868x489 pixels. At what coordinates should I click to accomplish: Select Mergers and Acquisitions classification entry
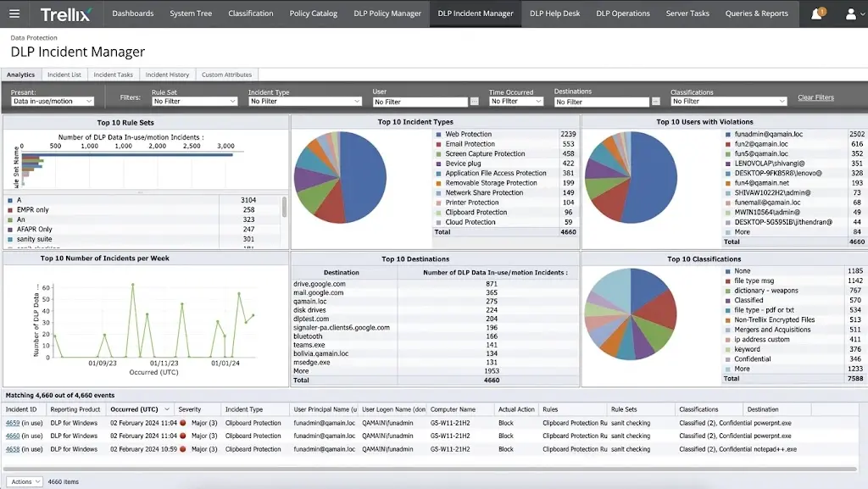coord(772,330)
